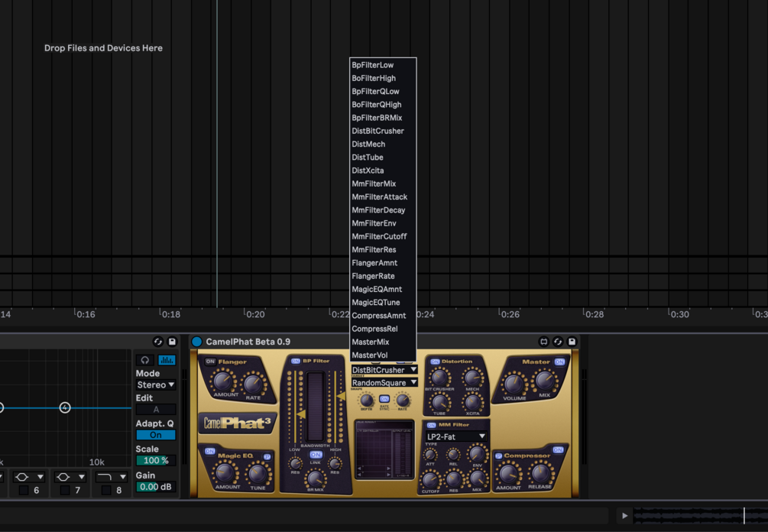Select MasterVol from target list

pos(383,355)
